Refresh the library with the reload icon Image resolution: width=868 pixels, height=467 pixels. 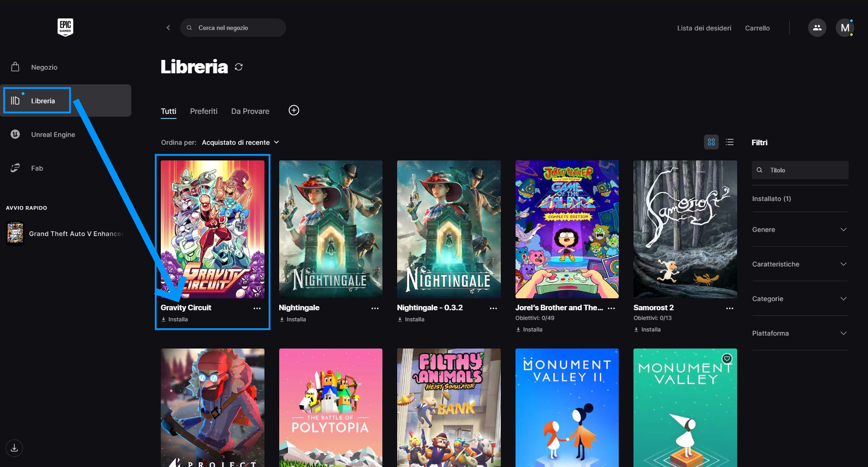click(239, 67)
